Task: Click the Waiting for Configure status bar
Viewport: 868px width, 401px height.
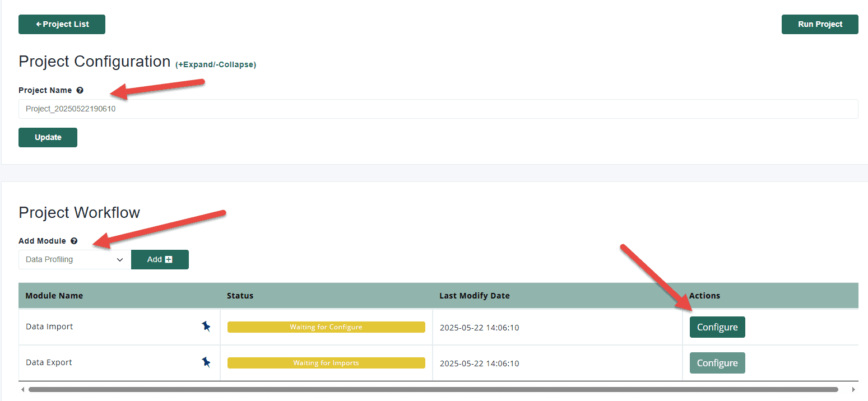Action: click(326, 327)
